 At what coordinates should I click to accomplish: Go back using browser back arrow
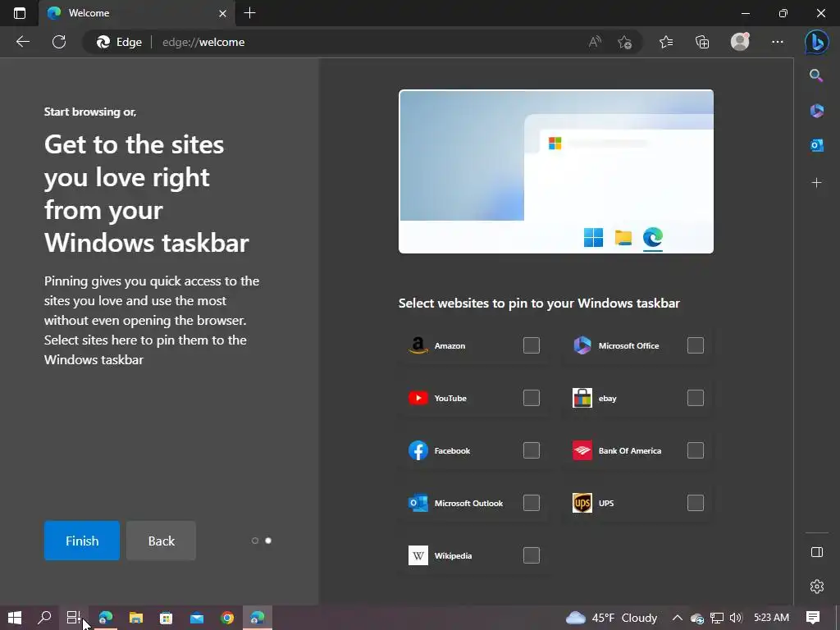point(22,42)
